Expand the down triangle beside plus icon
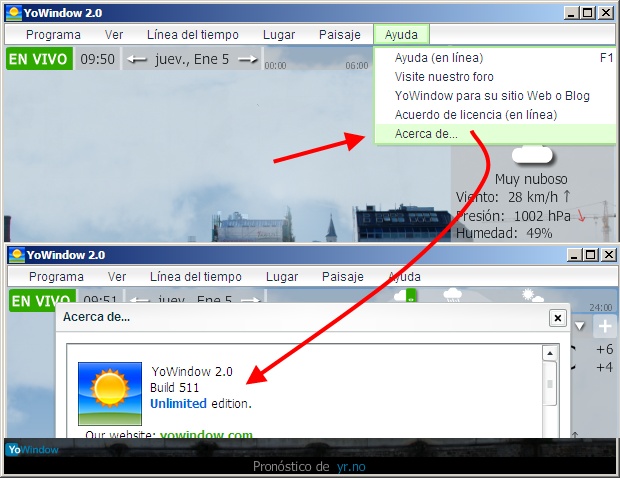 580,326
